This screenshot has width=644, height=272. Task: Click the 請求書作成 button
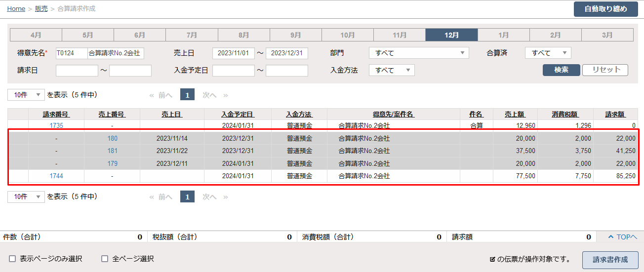(x=610, y=260)
